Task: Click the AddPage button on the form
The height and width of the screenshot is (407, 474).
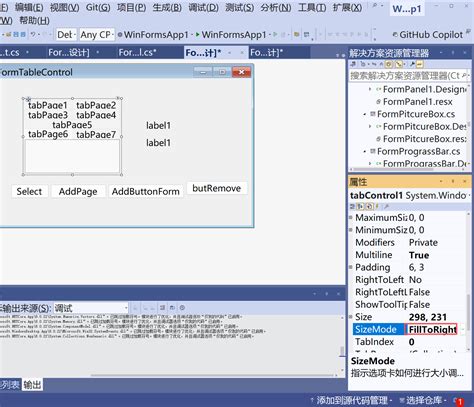Action: (x=78, y=191)
